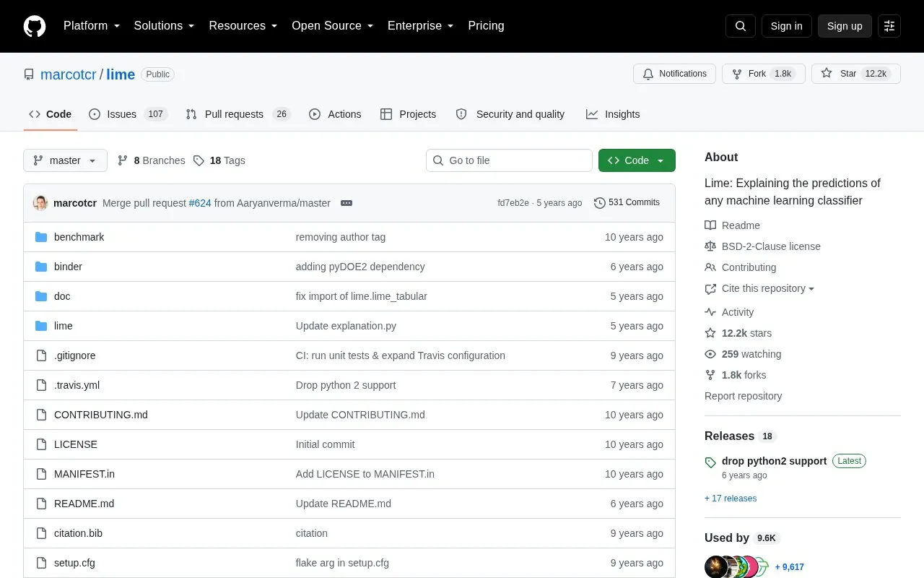Viewport: 924px width, 578px height.
Task: Focus the Go to file field
Action: click(509, 160)
